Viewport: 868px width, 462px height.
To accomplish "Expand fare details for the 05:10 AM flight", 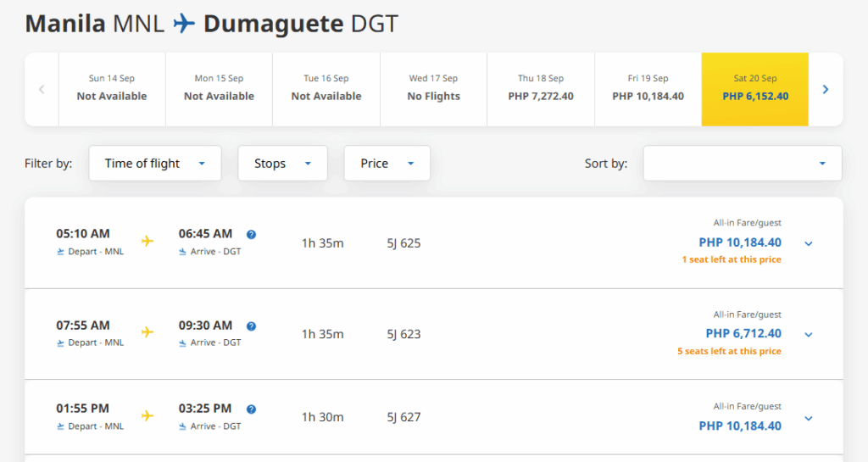I will [x=809, y=244].
